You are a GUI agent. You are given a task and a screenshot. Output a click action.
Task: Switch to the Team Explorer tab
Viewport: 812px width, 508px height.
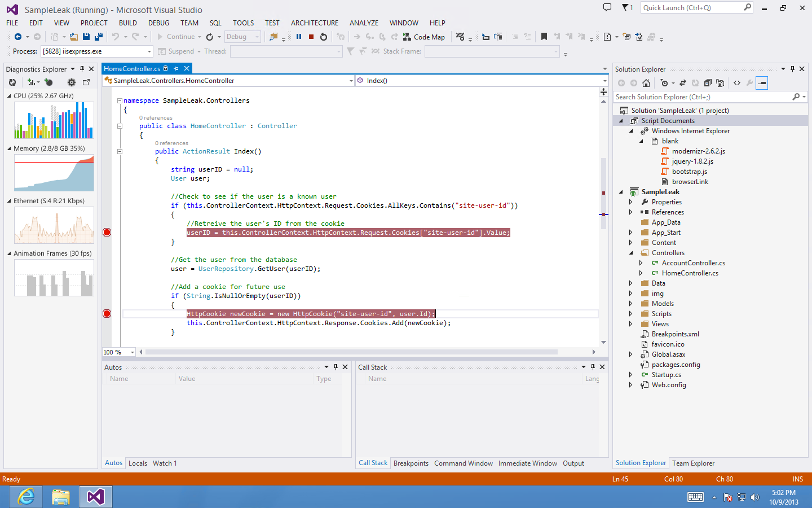click(693, 463)
